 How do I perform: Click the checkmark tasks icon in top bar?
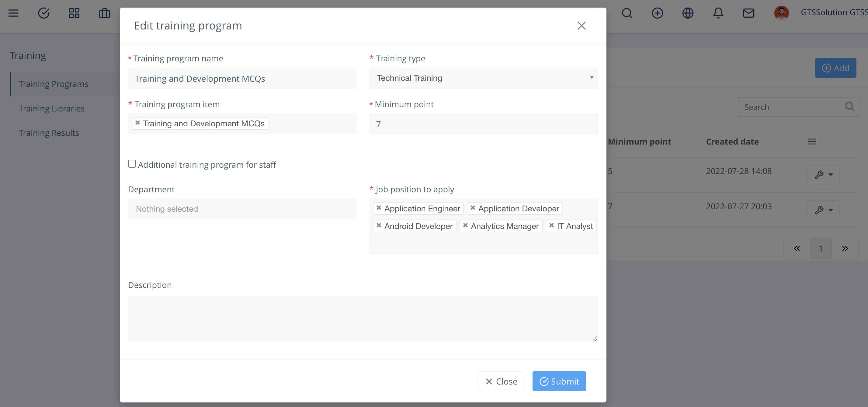(44, 13)
